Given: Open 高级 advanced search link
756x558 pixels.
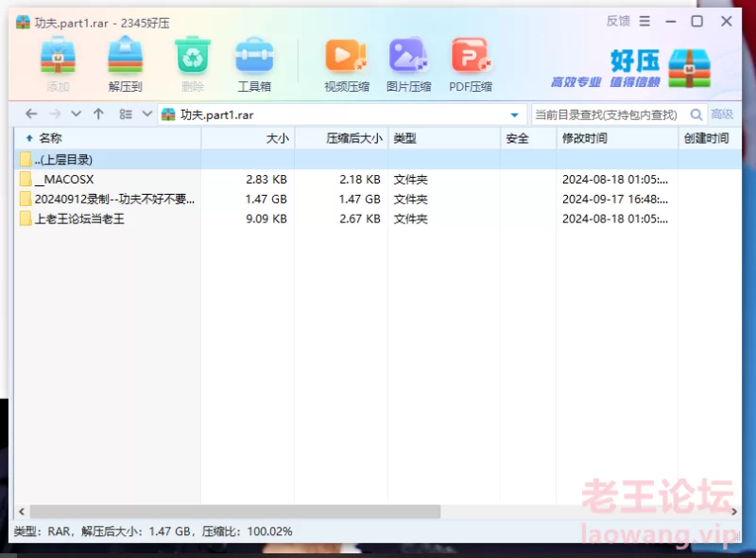Looking at the screenshot, I should [x=722, y=114].
